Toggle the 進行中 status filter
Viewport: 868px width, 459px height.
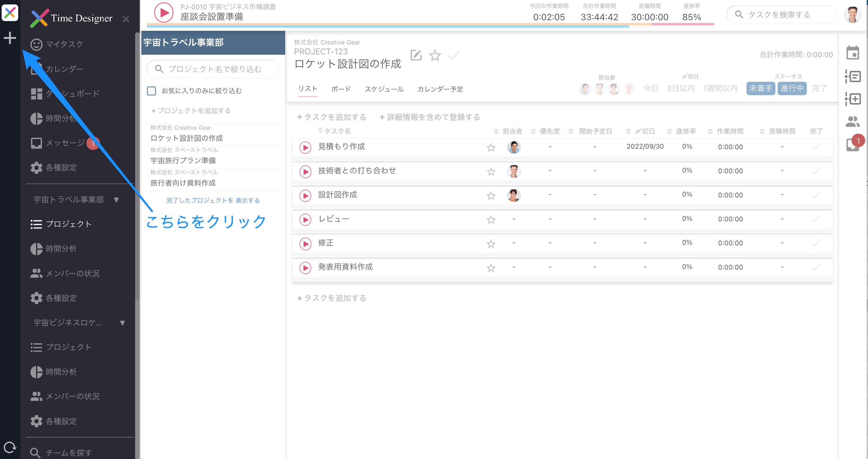pyautogui.click(x=792, y=88)
